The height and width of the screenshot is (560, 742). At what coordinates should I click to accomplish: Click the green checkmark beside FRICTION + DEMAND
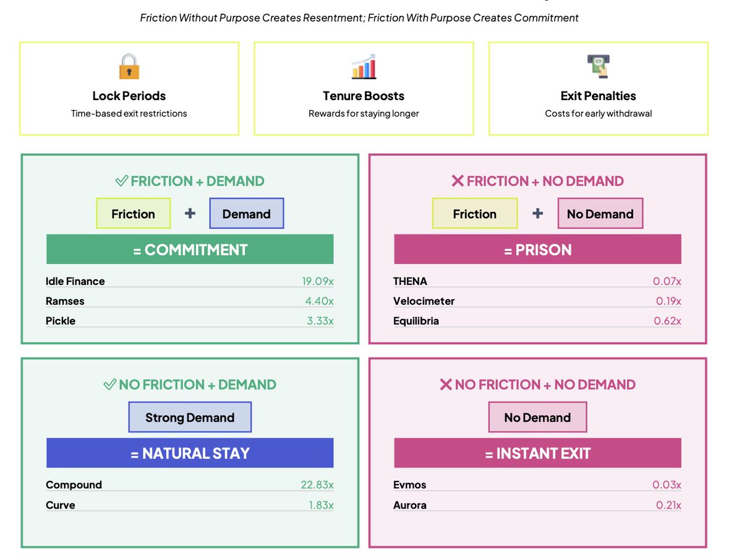122,181
